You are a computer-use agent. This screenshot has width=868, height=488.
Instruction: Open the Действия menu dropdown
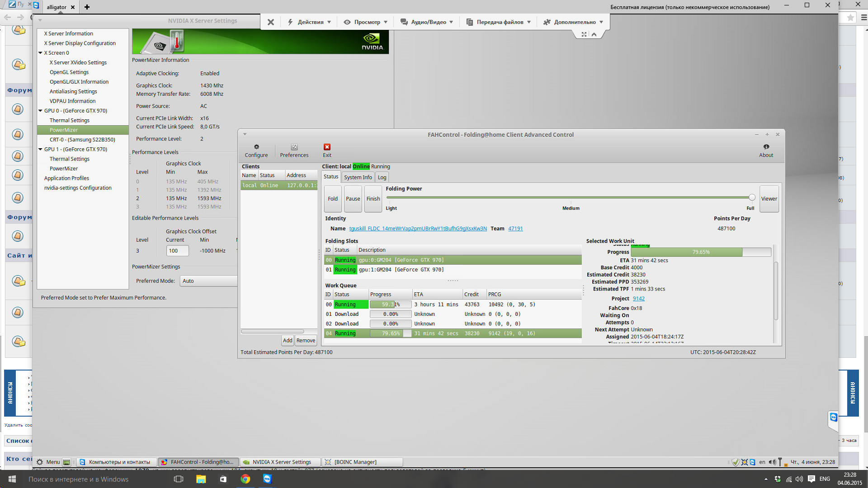point(310,22)
